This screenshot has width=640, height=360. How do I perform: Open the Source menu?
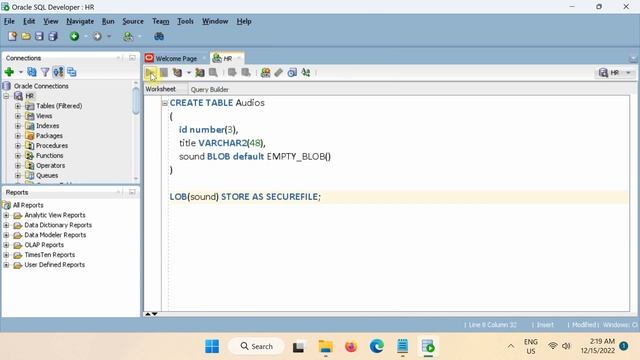coord(133,21)
